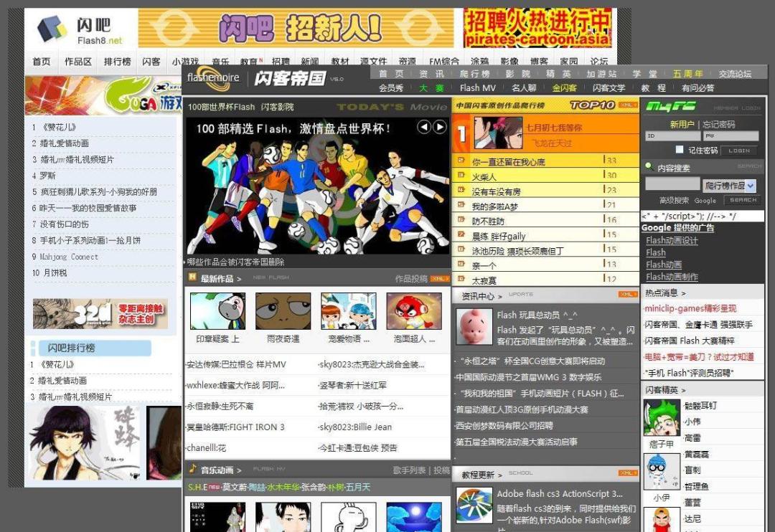Click the 泡面超人 thumbnail under 最新作品
Viewport: 775px width, 532px height.
pyautogui.click(x=415, y=310)
